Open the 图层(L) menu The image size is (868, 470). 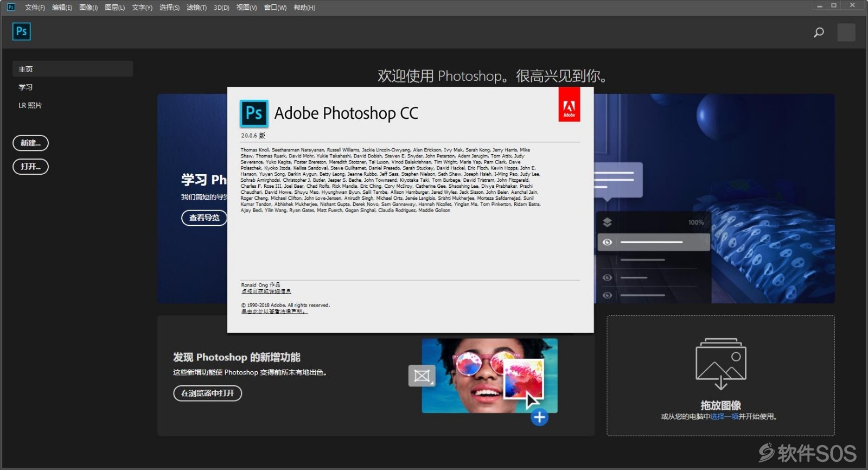tap(114, 8)
